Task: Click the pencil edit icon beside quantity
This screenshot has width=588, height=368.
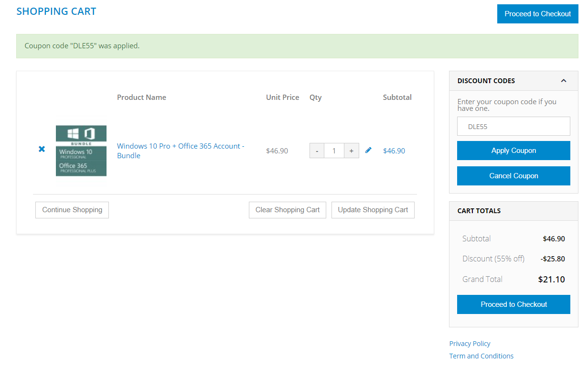Action: 368,150
